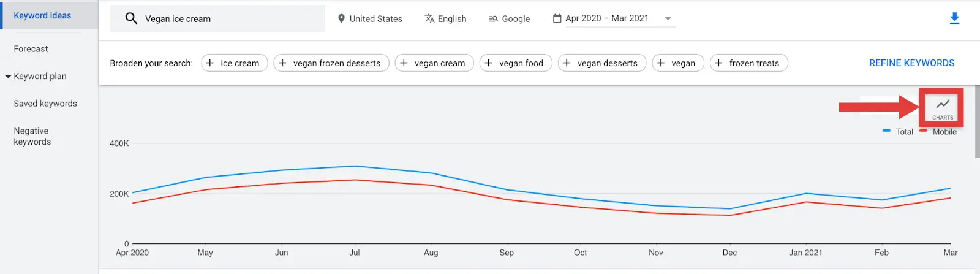Go to Forecast in sidebar
The image size is (980, 274).
(31, 49)
